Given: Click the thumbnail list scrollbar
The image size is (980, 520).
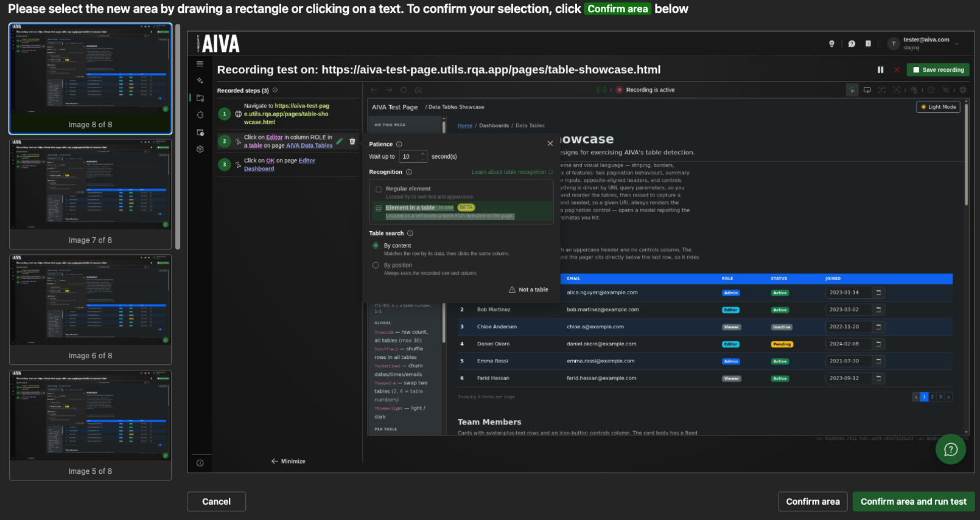Looking at the screenshot, I should pyautogui.click(x=178, y=137).
